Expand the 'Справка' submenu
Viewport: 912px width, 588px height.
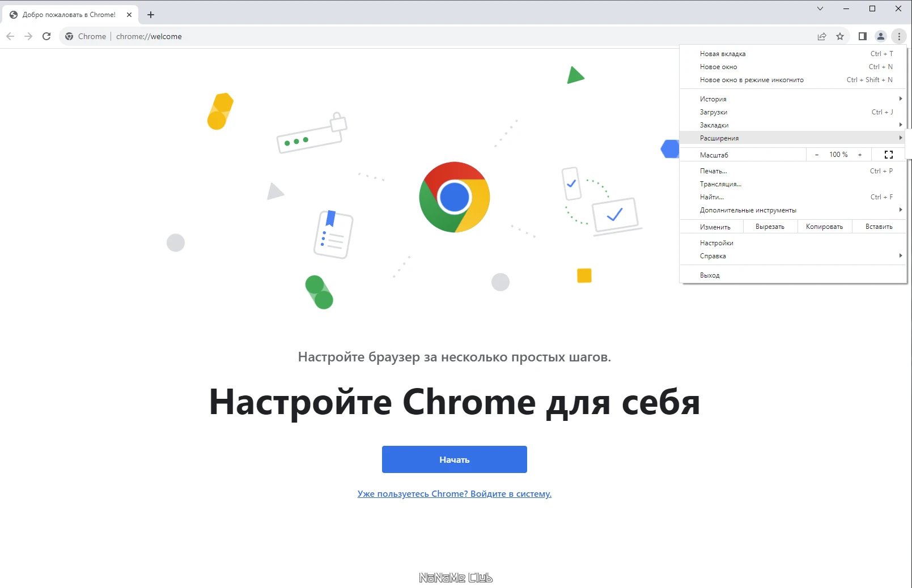pyautogui.click(x=793, y=256)
